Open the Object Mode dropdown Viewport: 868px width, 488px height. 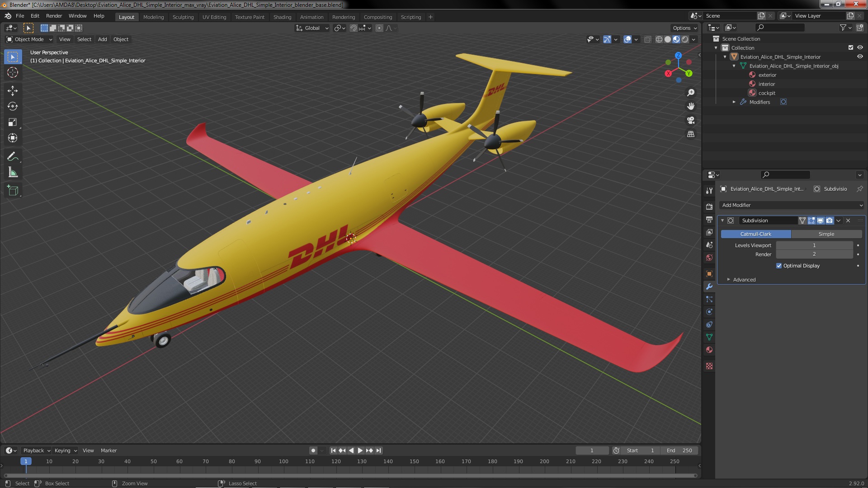pos(29,39)
